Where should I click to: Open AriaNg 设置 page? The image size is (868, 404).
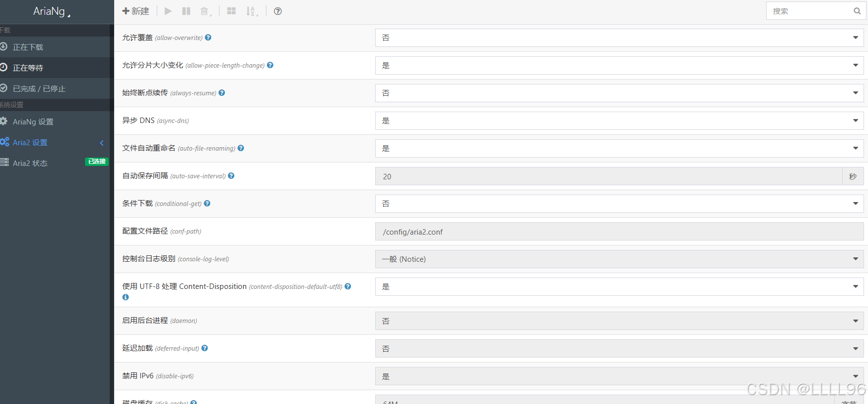pyautogui.click(x=54, y=121)
